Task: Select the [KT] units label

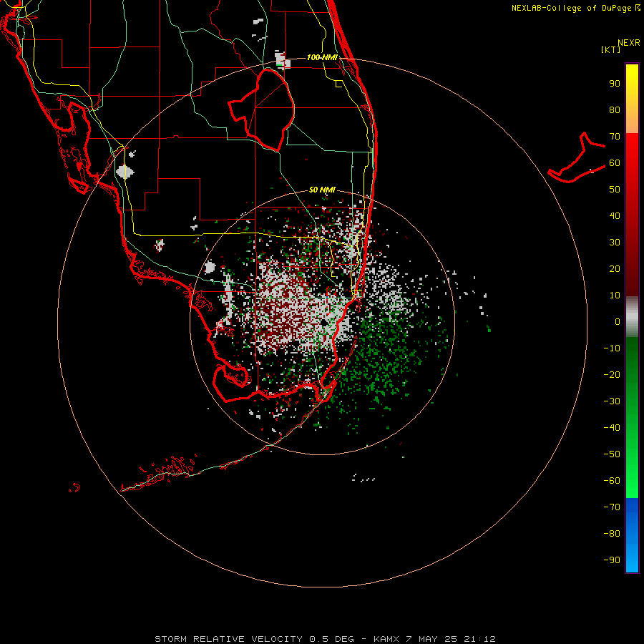Action: (611, 49)
